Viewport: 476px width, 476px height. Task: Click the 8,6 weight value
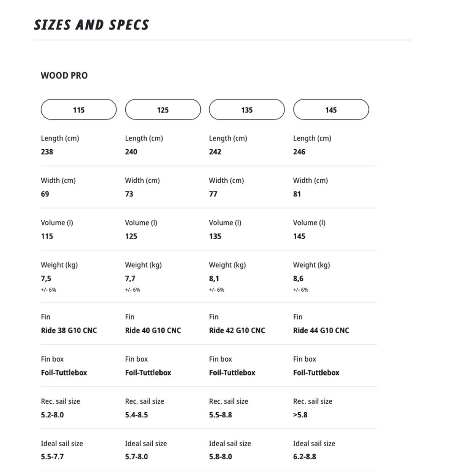coord(298,278)
